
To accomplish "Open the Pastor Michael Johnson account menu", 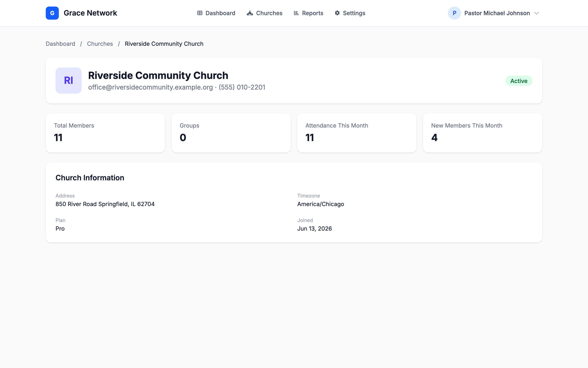I will 493,13.
